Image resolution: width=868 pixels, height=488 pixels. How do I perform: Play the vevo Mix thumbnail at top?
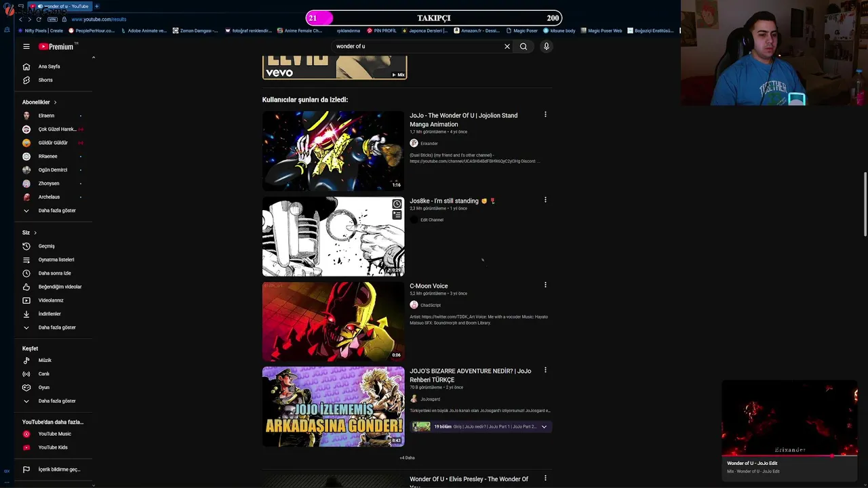334,67
